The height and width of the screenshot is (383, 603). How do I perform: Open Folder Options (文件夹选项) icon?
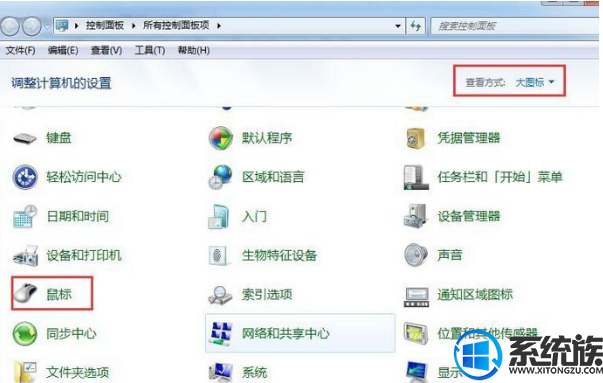(x=25, y=371)
